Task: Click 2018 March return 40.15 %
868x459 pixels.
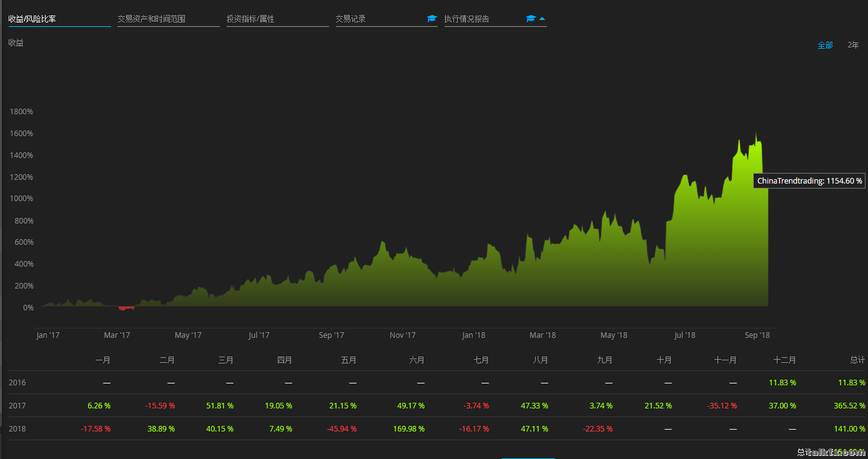Action: pos(219,429)
